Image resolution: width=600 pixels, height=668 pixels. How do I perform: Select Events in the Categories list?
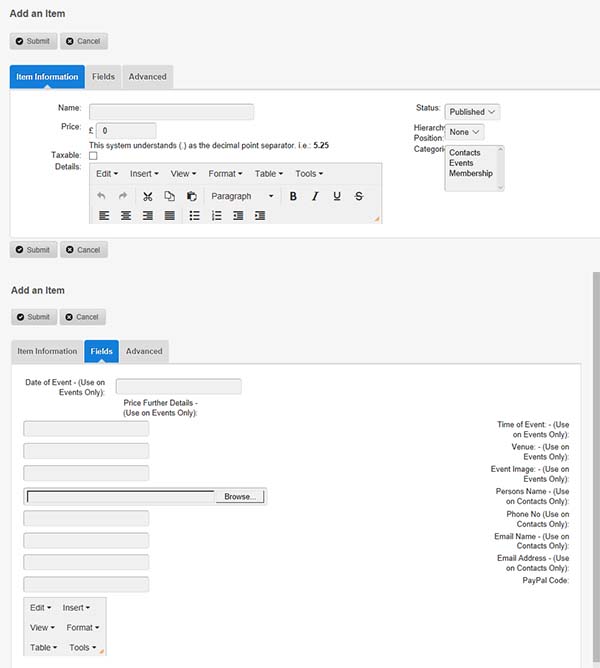(x=461, y=163)
